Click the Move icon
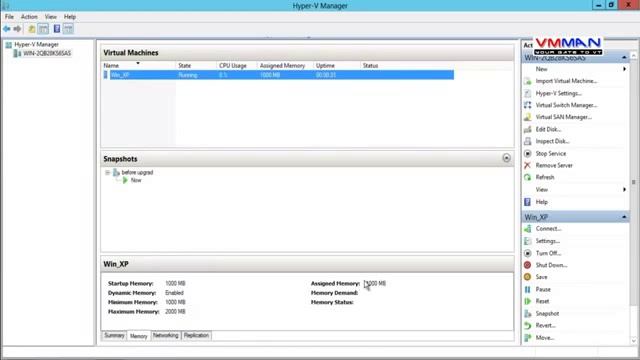 (527, 338)
